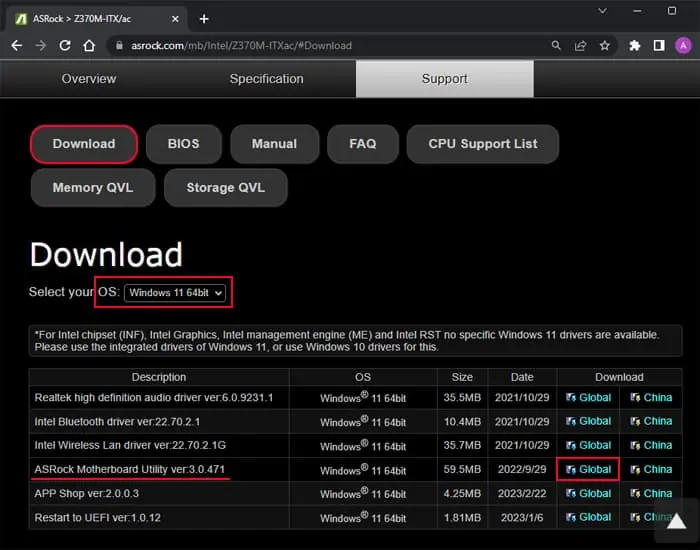Go to browser home page icon
Image resolution: width=700 pixels, height=550 pixels.
coord(89,45)
